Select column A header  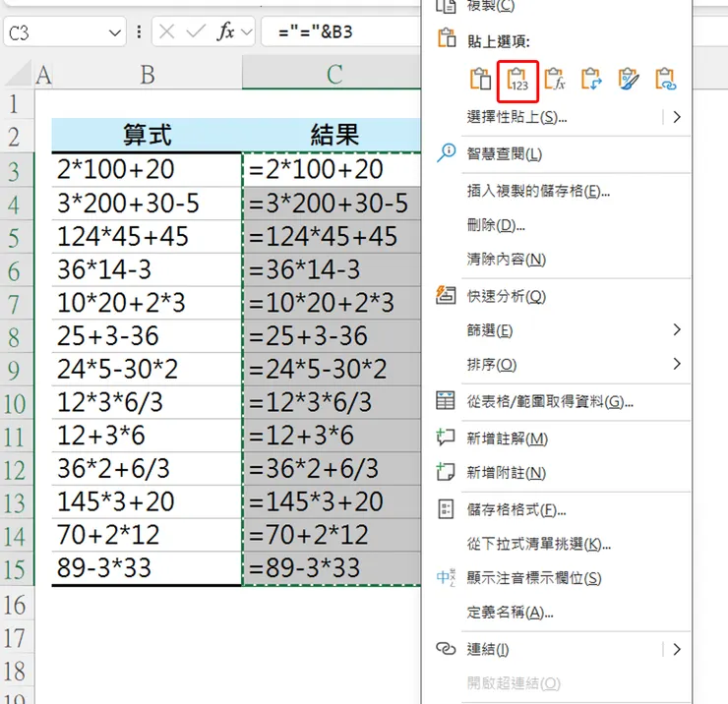point(43,74)
